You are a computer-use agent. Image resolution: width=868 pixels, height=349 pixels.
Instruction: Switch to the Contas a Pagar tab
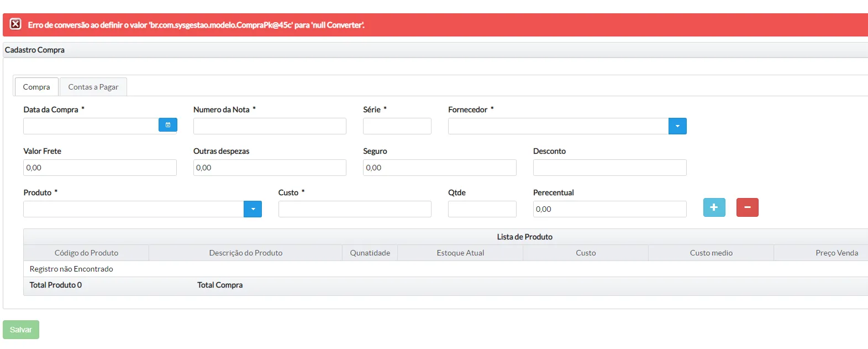click(x=93, y=87)
